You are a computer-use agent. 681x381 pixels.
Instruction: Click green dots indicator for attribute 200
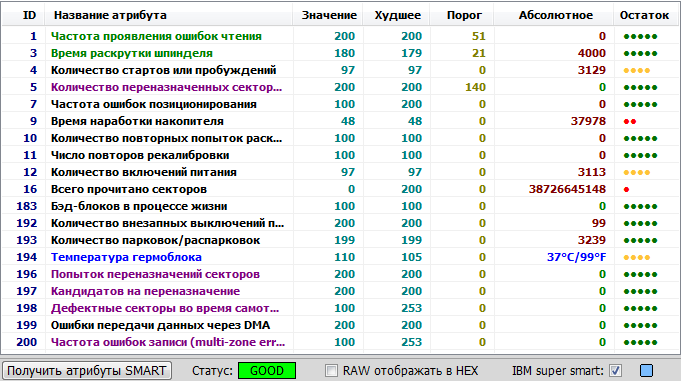point(640,343)
